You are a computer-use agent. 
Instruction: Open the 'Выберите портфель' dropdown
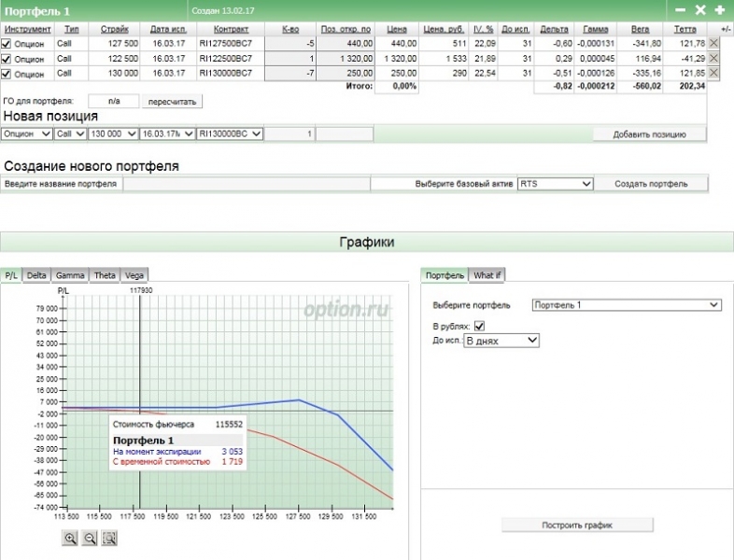pos(627,305)
